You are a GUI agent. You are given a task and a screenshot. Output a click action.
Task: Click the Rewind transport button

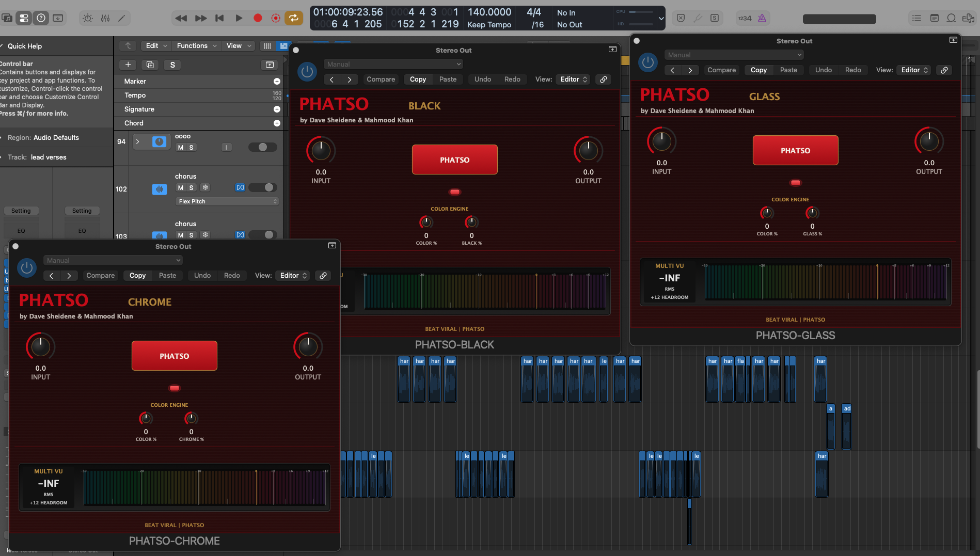pos(181,18)
